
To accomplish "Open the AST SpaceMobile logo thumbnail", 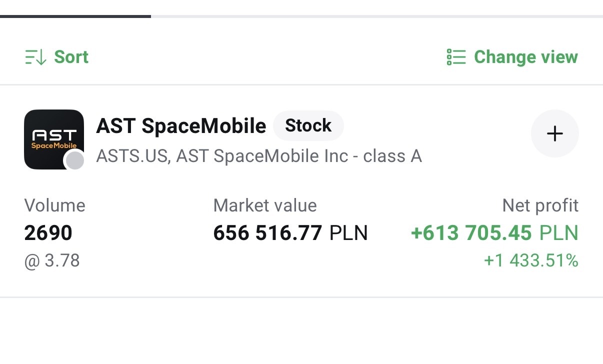I will pos(53,139).
